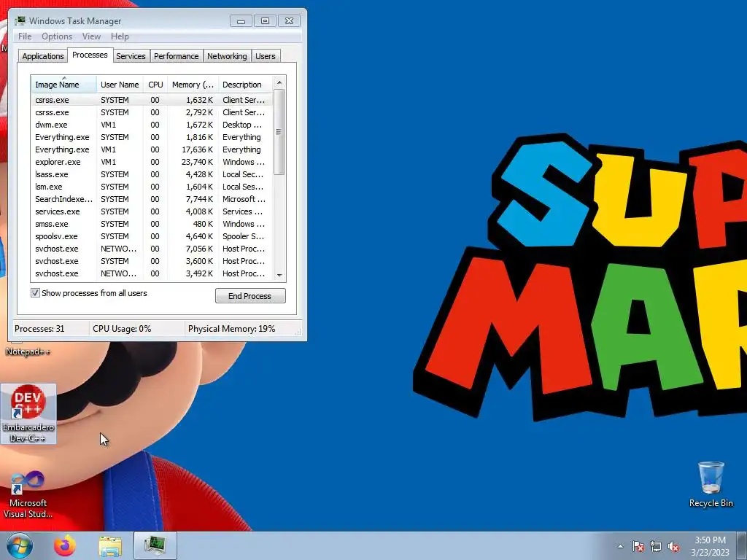Click the 23,740 K memory value
This screenshot has height=560, width=747.
click(197, 162)
